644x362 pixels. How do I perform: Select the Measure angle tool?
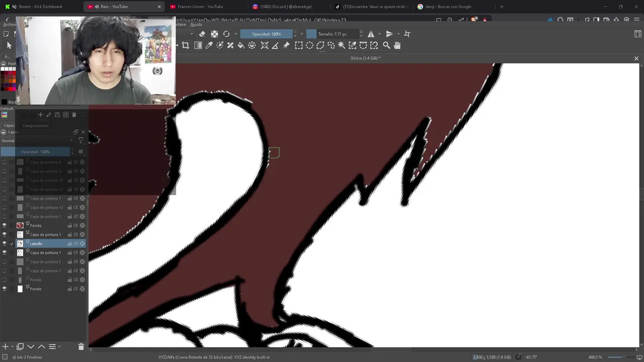(x=275, y=45)
